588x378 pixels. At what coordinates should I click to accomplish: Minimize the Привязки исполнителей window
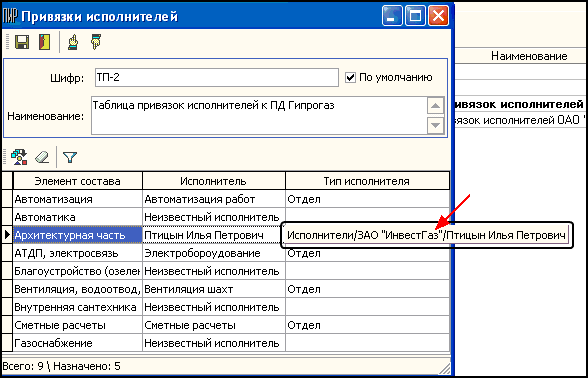392,16
